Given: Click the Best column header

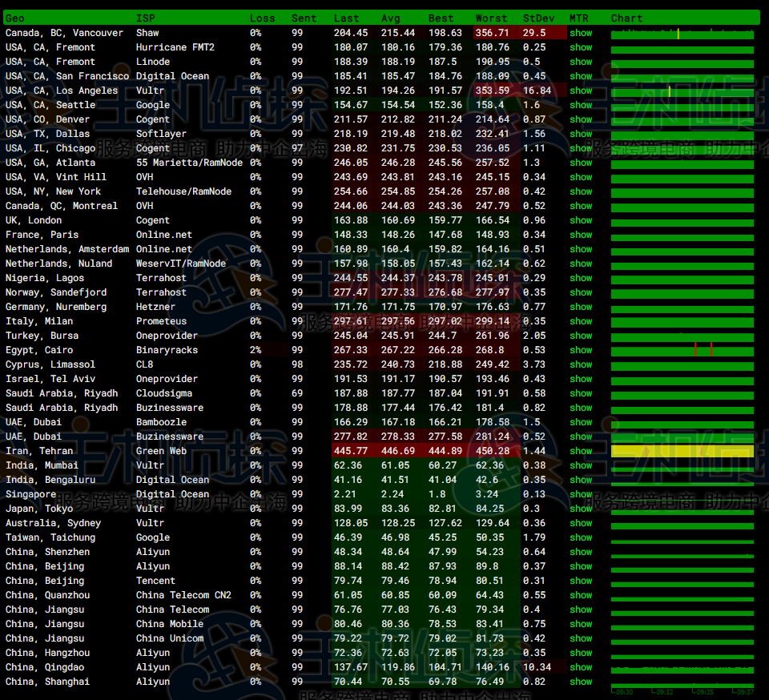Looking at the screenshot, I should 441,18.
